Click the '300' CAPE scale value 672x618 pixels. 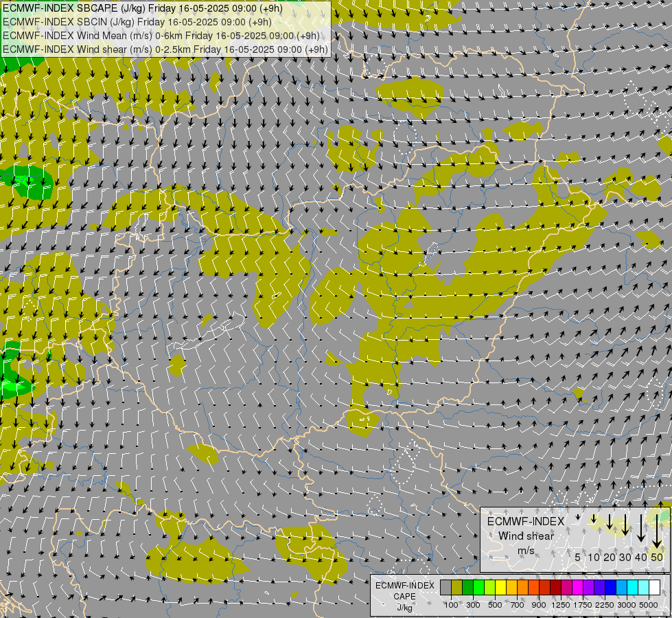click(473, 605)
